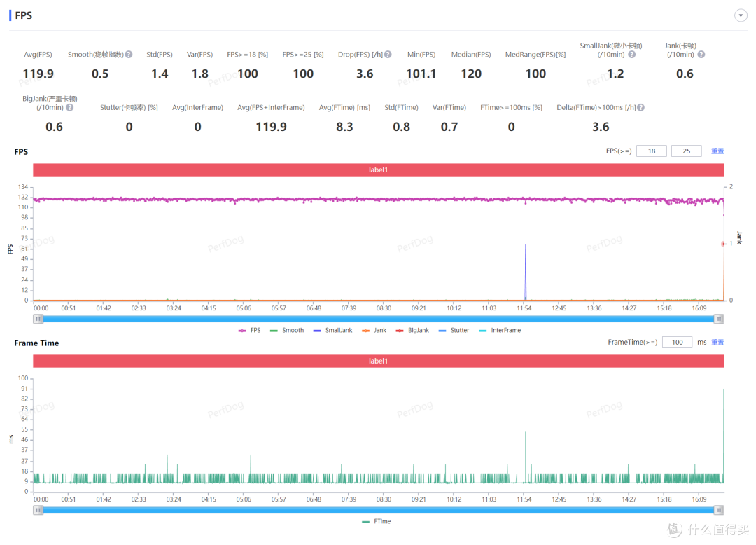This screenshot has height=545, width=756.
Task: Click the FTime>=100ms [%] label
Action: pyautogui.click(x=511, y=108)
